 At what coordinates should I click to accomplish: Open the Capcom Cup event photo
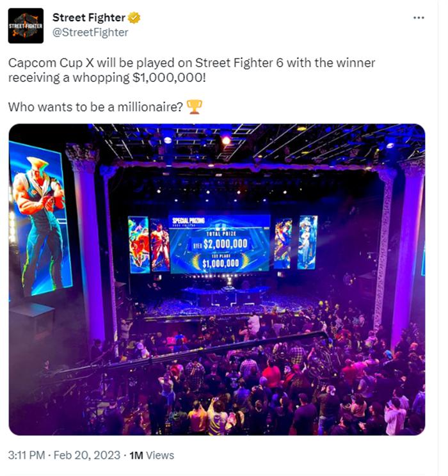coord(217,280)
